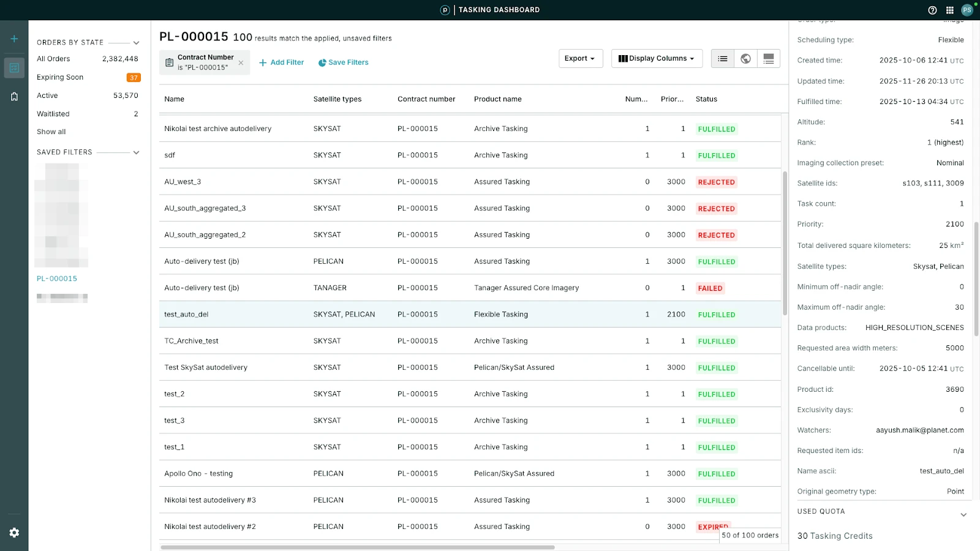Click the PS user avatar
Viewport: 980px width, 551px height.
(x=967, y=10)
